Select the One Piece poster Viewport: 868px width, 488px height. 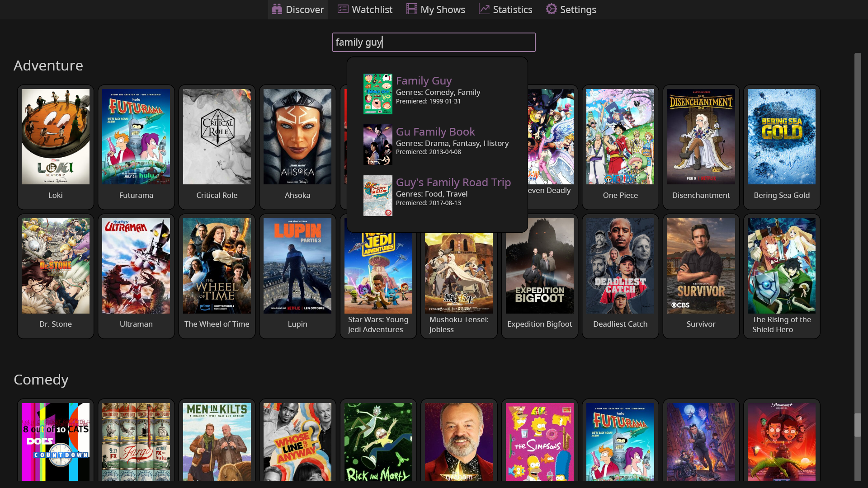point(620,136)
